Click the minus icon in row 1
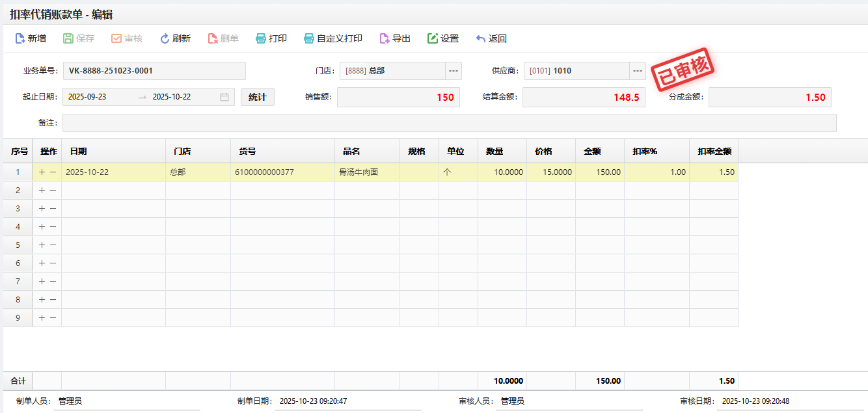Viewport: 868px width, 413px height. [x=53, y=172]
